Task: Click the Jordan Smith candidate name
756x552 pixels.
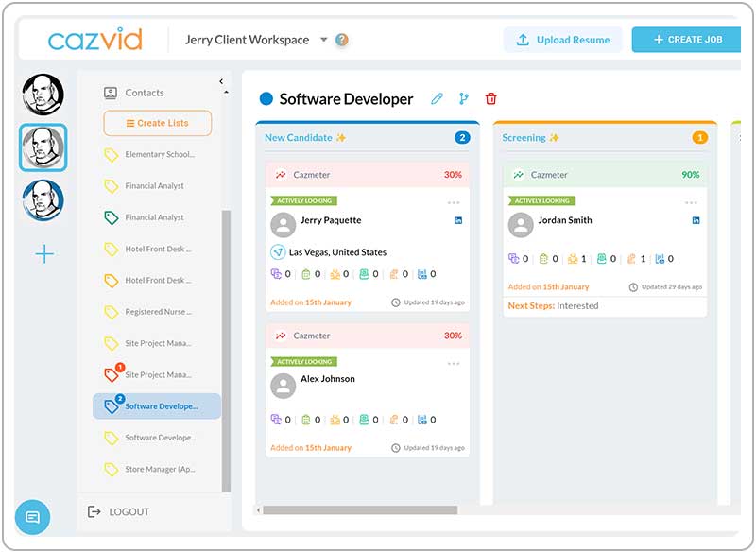Action: tap(565, 220)
